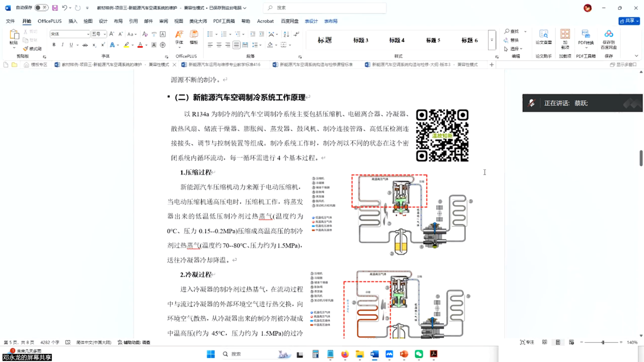
Task: Click the Format Painter button
Action: coord(32,49)
